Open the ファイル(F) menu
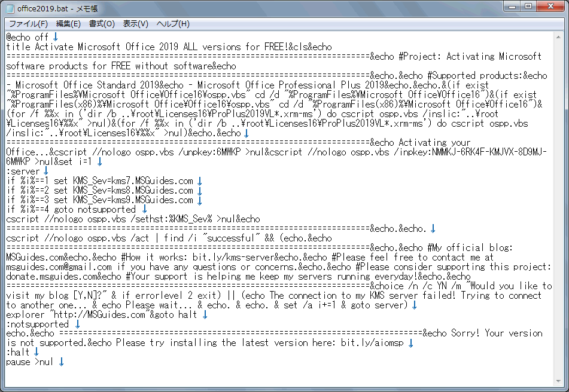This screenshot has height=392, width=569. pos(28,24)
